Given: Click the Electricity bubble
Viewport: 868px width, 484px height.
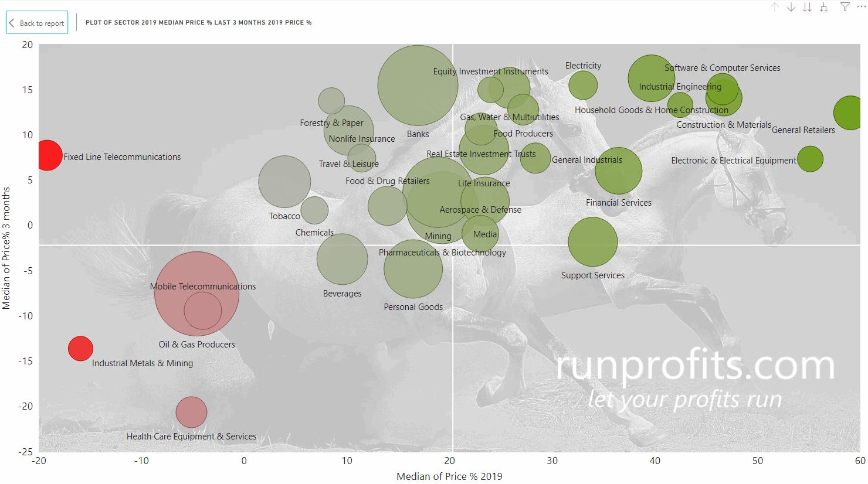Looking at the screenshot, I should click(583, 85).
